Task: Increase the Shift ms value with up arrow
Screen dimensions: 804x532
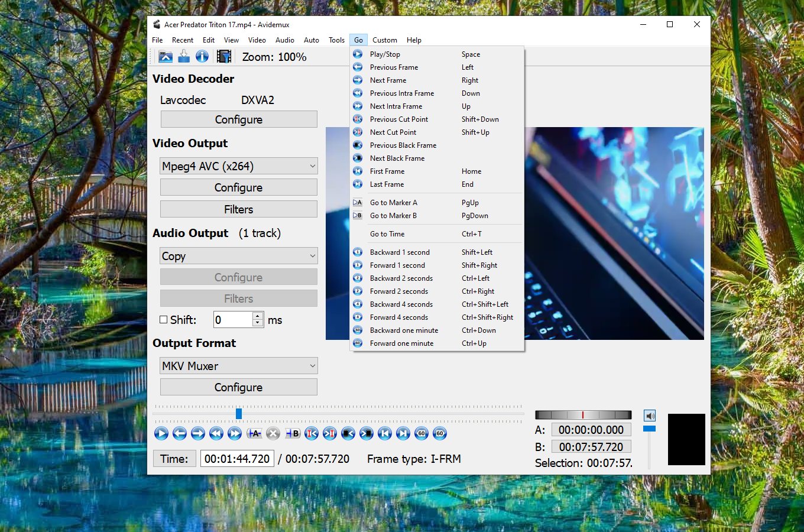Action: pos(258,316)
